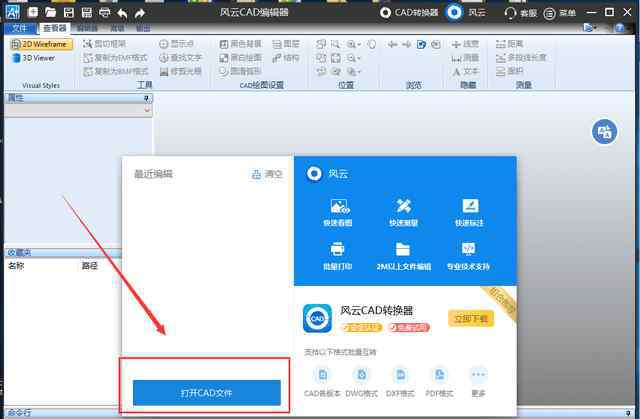Screen dimensions: 640x419
Task: Switch to the 查看器 ribbon tab
Action: [53, 28]
